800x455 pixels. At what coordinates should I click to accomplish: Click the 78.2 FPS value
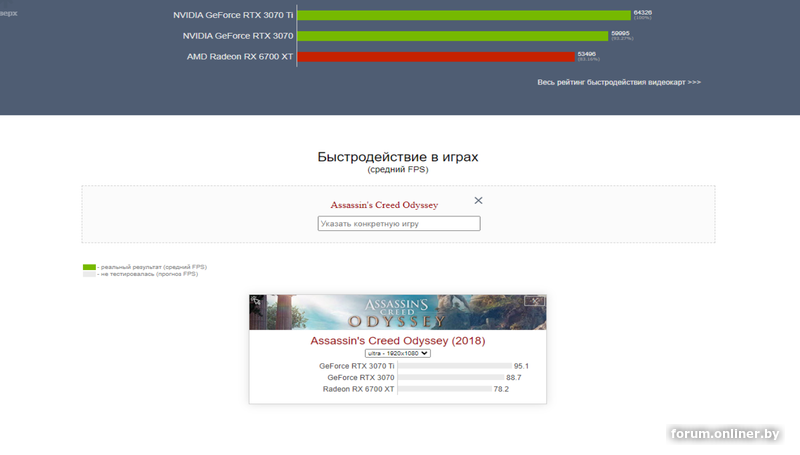(501, 389)
